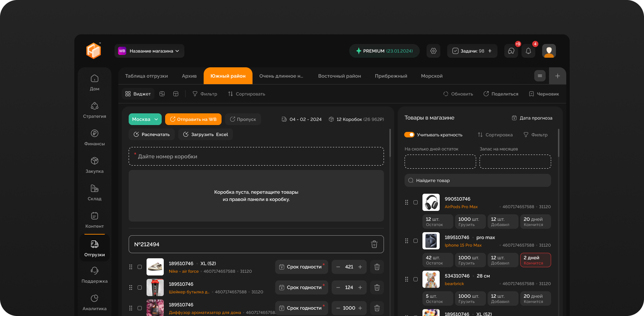Increase quantity 421 with plus button

click(x=360, y=267)
